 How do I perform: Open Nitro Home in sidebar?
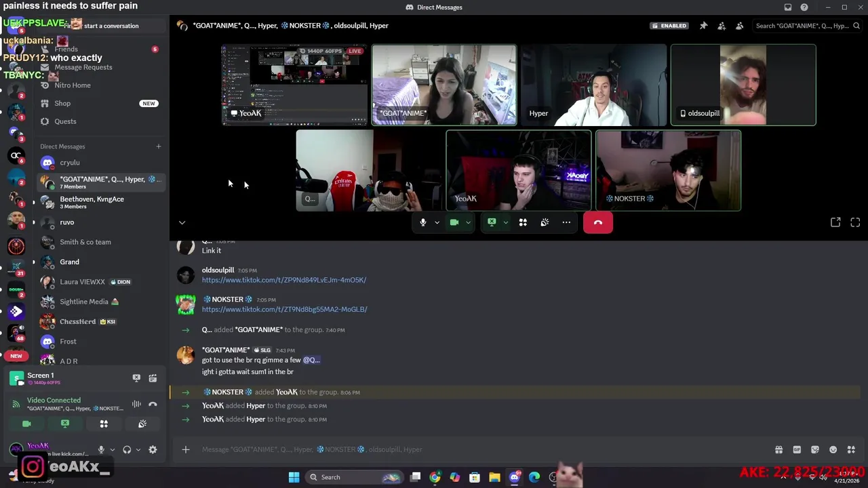click(100, 85)
